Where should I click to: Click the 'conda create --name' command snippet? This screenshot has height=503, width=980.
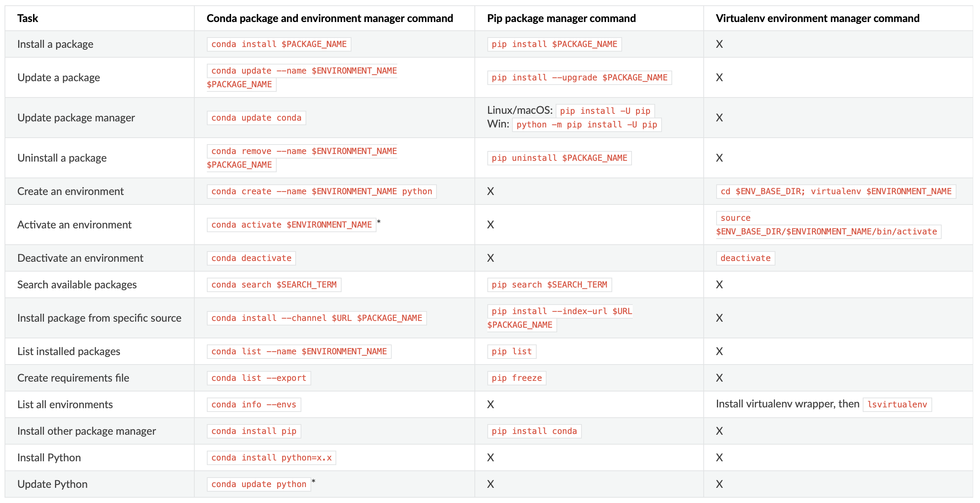[x=321, y=191]
